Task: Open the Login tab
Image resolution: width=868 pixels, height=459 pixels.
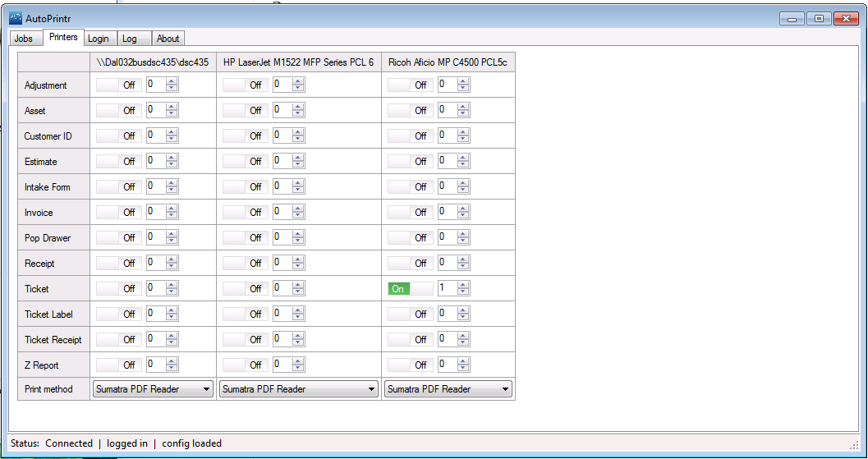Action: pos(99,39)
